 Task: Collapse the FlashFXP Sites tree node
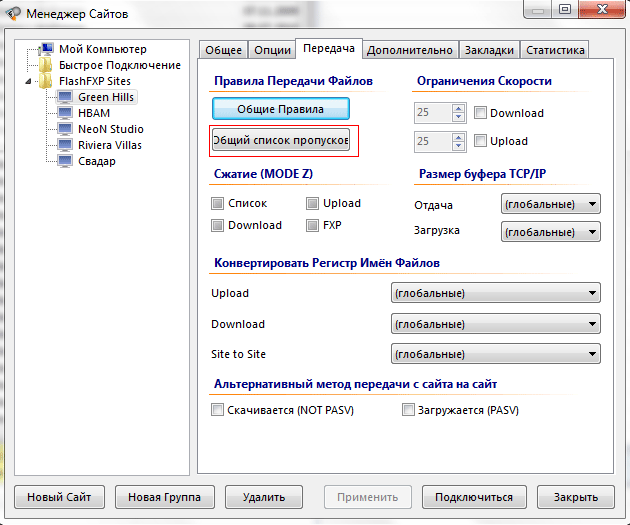coord(32,81)
